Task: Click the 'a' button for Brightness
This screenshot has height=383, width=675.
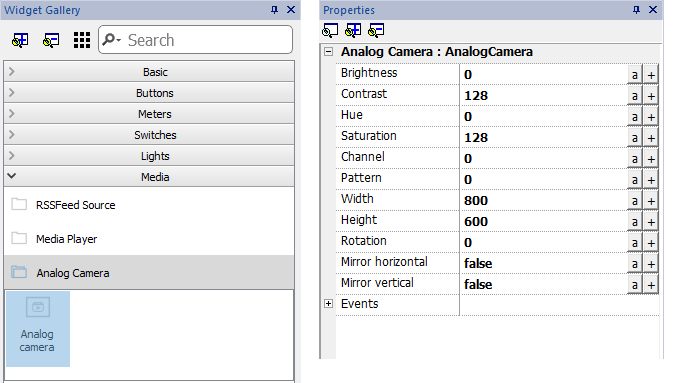Action: (x=634, y=75)
